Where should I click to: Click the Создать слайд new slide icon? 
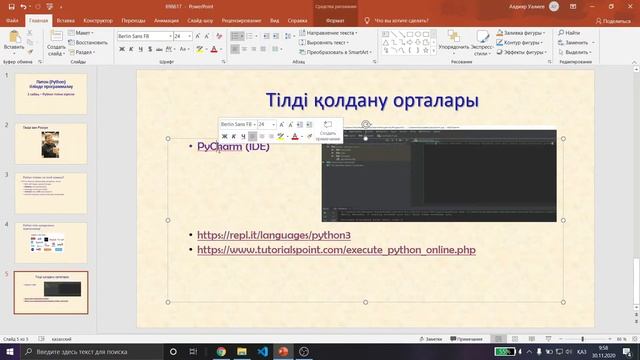[56, 37]
